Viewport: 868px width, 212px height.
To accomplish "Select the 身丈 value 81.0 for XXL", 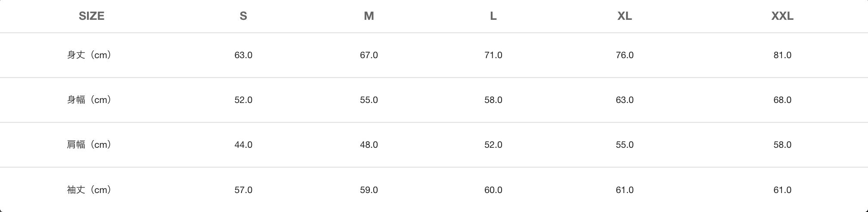I will coord(782,55).
